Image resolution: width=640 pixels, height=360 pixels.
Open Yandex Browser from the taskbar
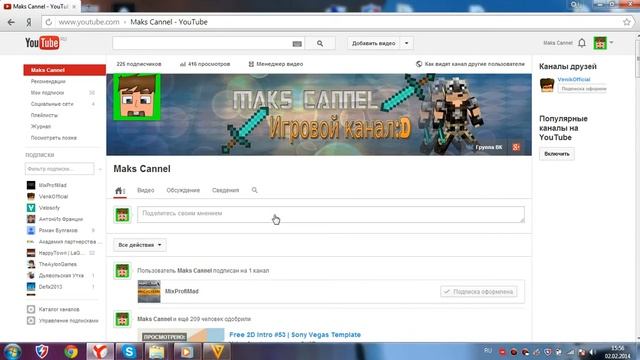coord(99,351)
